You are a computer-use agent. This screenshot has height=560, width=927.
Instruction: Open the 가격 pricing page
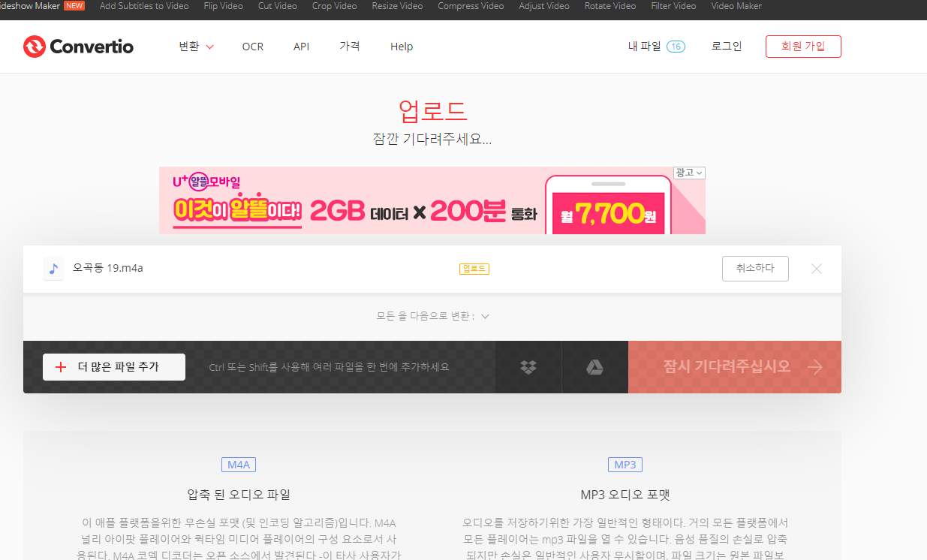coord(350,46)
